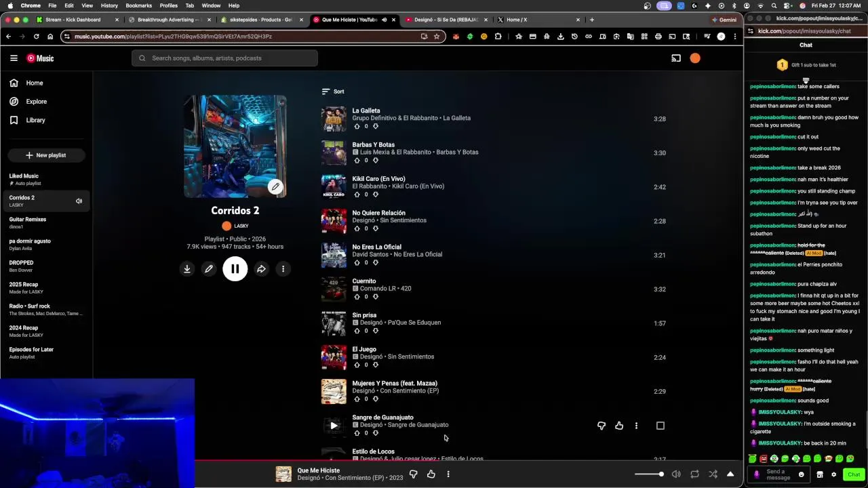The image size is (868, 488).
Task: Click the cast to device icon
Action: [676, 58]
